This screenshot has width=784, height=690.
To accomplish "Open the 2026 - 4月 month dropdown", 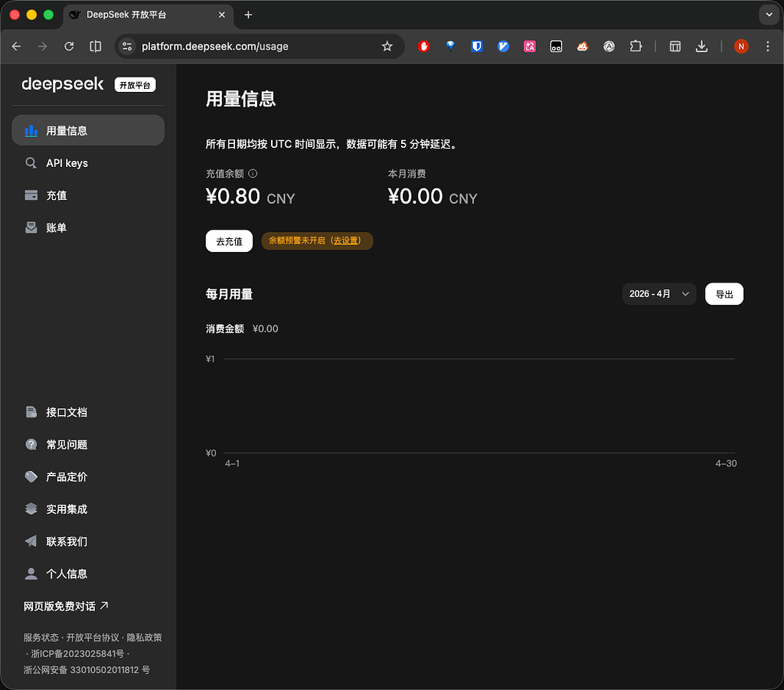I will pyautogui.click(x=659, y=294).
